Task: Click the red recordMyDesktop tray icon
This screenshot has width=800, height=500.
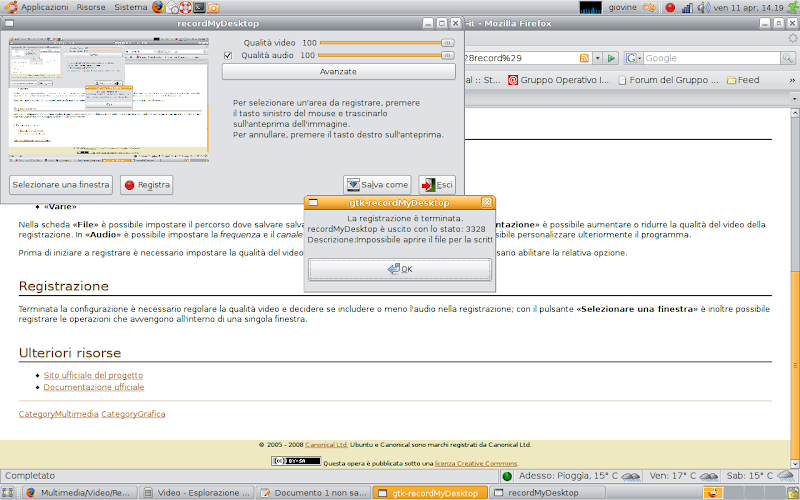Action: click(x=670, y=7)
